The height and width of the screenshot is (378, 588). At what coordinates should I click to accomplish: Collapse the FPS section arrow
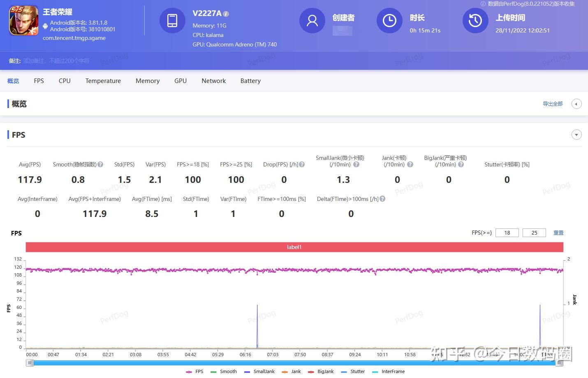pyautogui.click(x=576, y=135)
